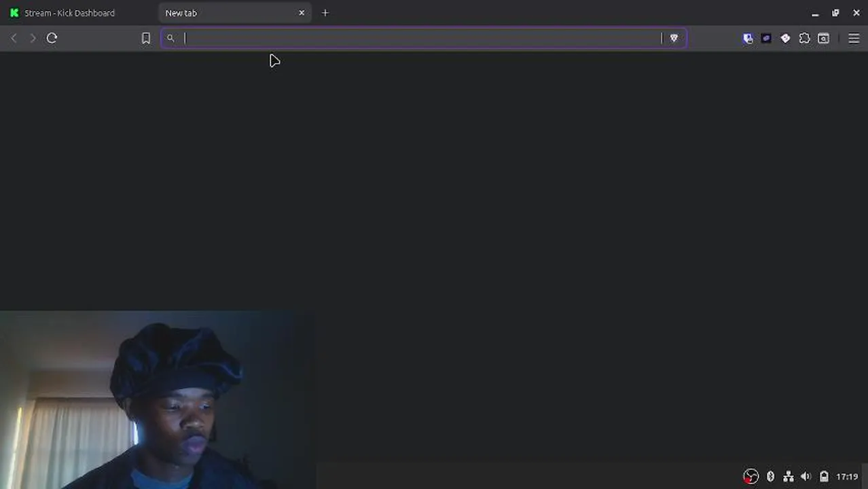The width and height of the screenshot is (868, 489).
Task: Click the search magnifier in the address bar
Action: click(170, 38)
